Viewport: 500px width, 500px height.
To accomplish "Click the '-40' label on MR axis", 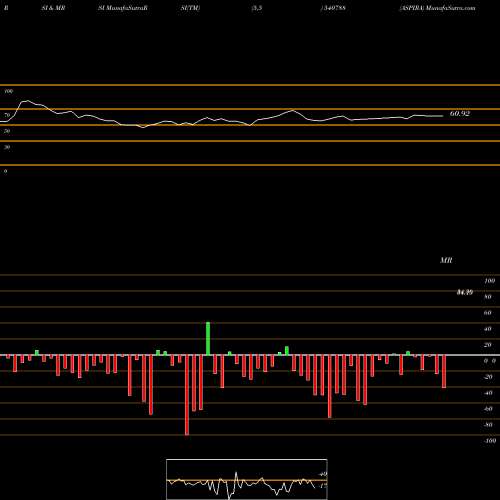I will pyautogui.click(x=488, y=393).
